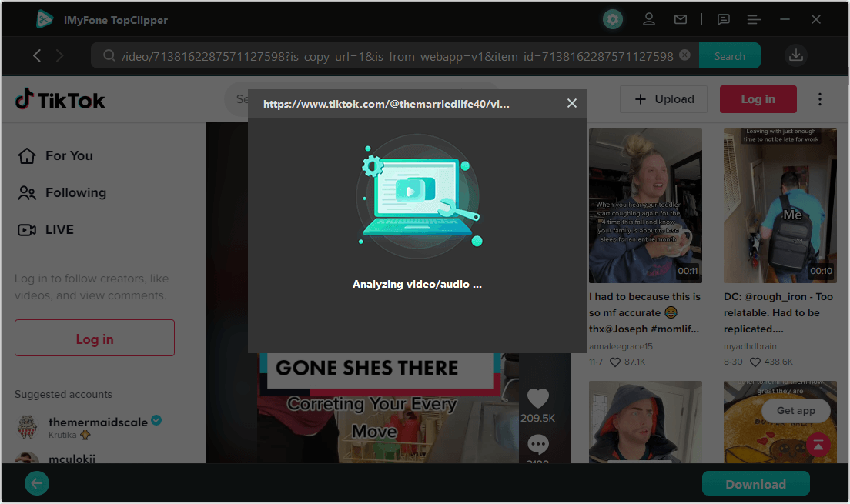
Task: Click the URL address field
Action: [397, 56]
